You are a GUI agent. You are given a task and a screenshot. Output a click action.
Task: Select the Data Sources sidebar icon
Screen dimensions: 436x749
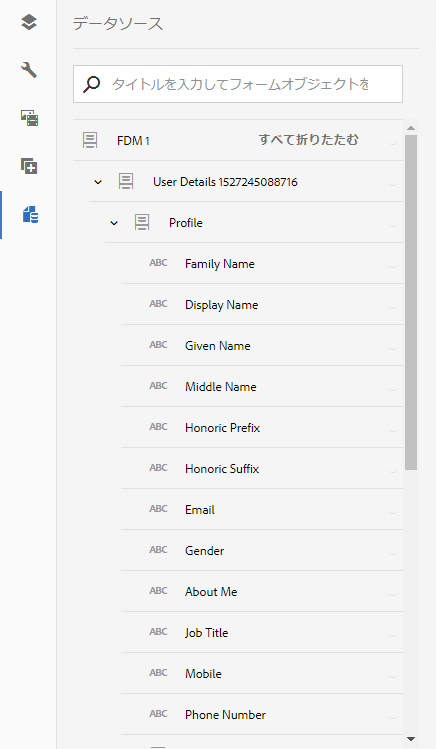pyautogui.click(x=30, y=214)
